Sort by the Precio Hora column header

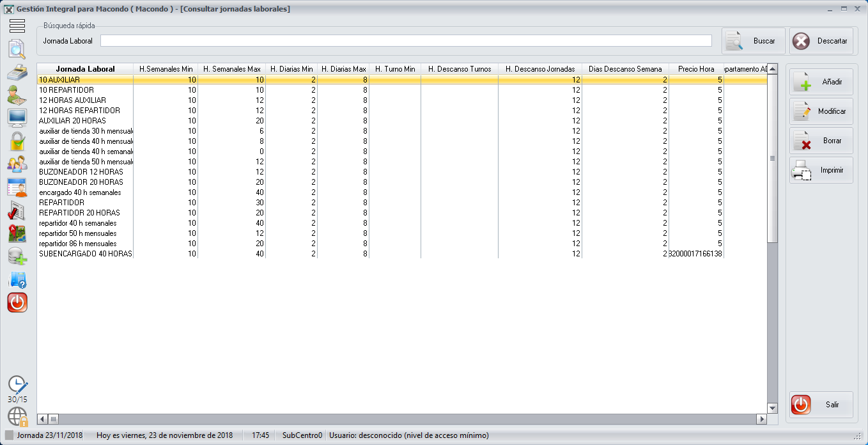click(x=695, y=69)
